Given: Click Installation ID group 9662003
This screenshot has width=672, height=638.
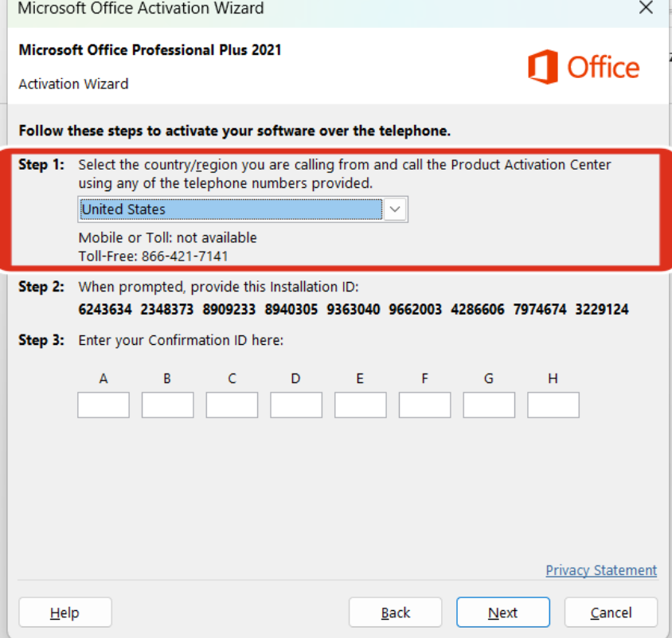Looking at the screenshot, I should click(416, 309).
